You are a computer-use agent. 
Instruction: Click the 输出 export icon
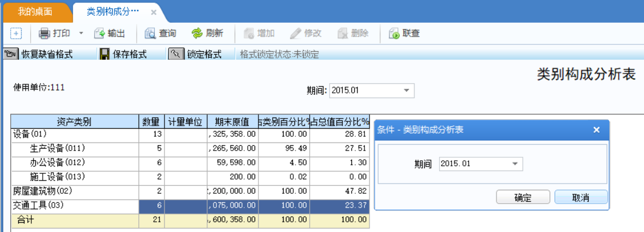pos(100,34)
